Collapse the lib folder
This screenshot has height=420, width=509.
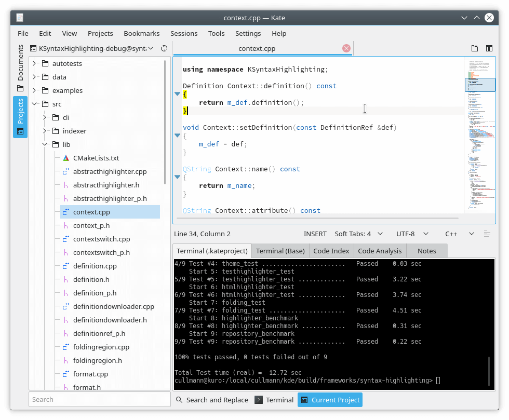tap(45, 144)
